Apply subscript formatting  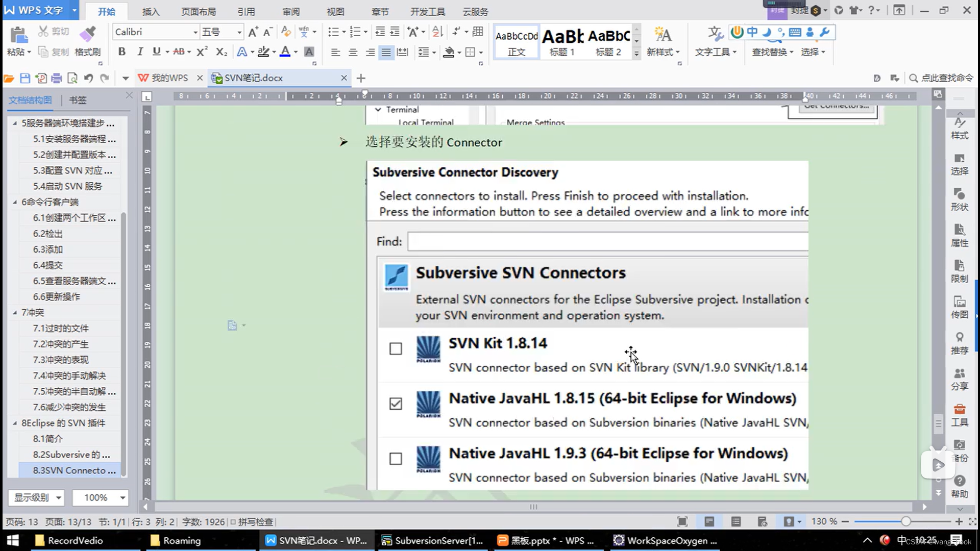coord(221,52)
